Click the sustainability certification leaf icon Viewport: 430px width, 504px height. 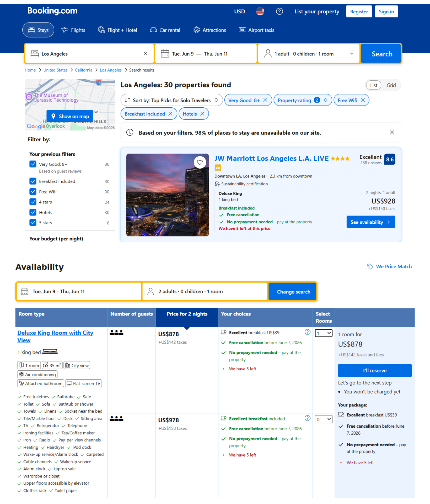[x=217, y=184]
